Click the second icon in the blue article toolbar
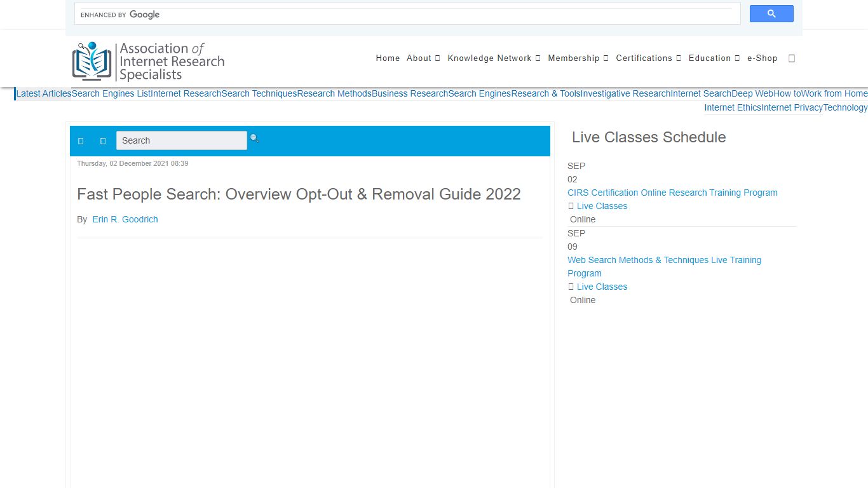The image size is (868, 488). pyautogui.click(x=103, y=141)
